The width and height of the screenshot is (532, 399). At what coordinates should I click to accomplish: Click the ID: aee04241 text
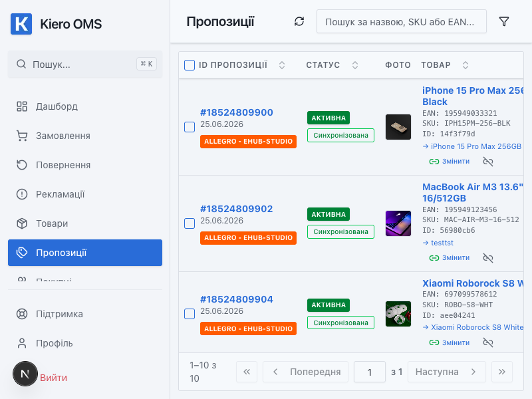[448, 315]
